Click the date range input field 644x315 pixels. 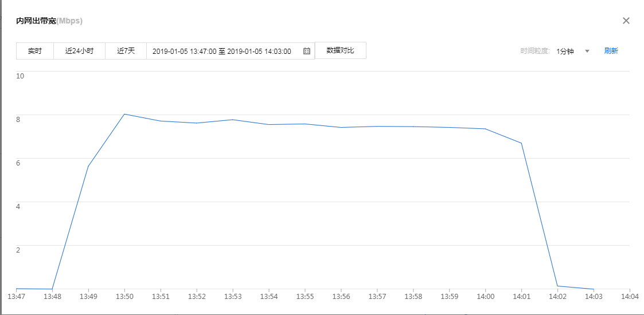pos(223,51)
